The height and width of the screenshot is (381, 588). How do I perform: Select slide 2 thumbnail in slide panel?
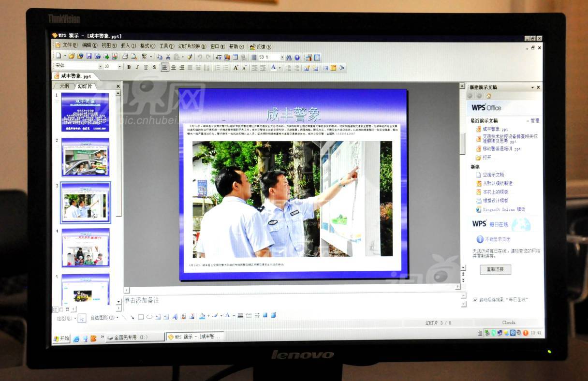point(85,157)
